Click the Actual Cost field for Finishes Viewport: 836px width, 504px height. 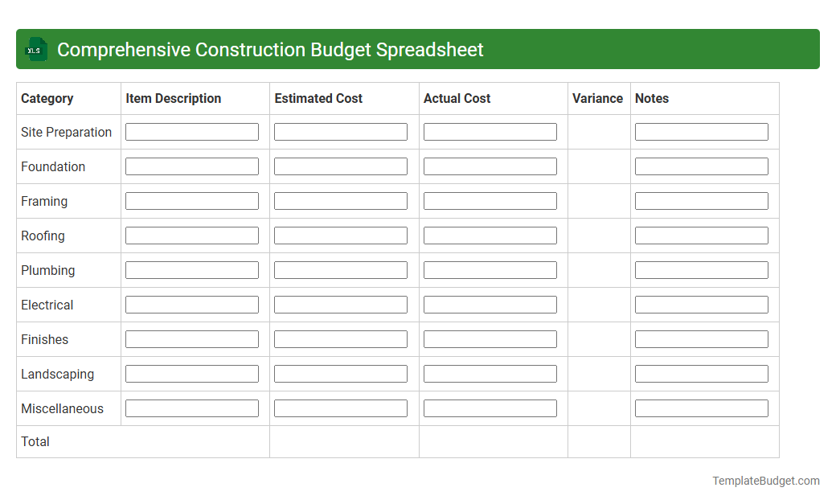tap(490, 338)
